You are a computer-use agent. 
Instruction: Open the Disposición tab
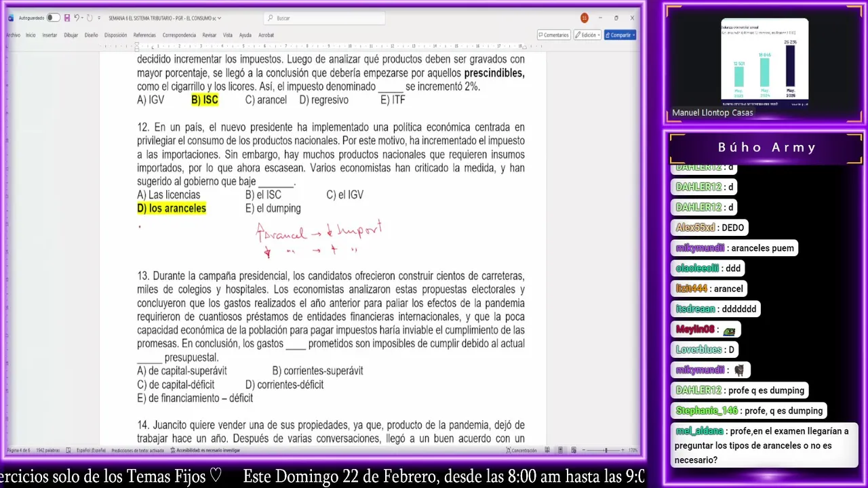[x=115, y=35]
